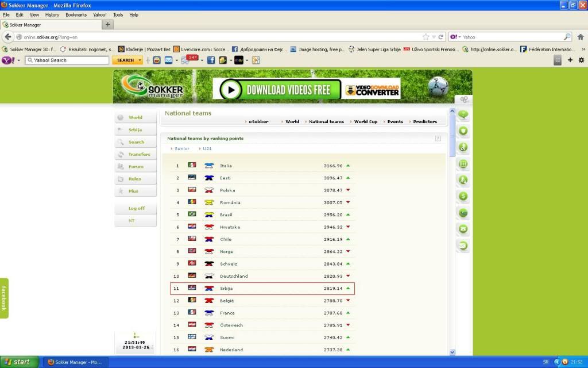Click the green running player sidebar icon
The height and width of the screenshot is (368, 588).
tap(463, 180)
